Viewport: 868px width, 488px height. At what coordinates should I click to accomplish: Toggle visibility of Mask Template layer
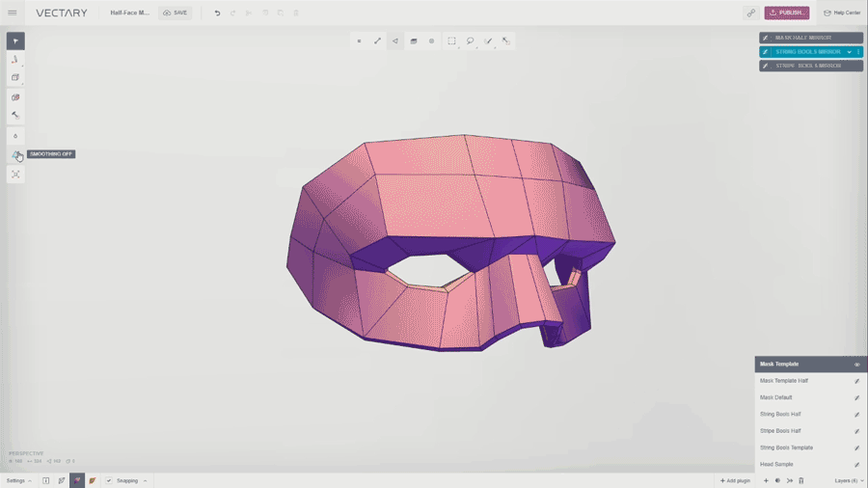tap(856, 365)
